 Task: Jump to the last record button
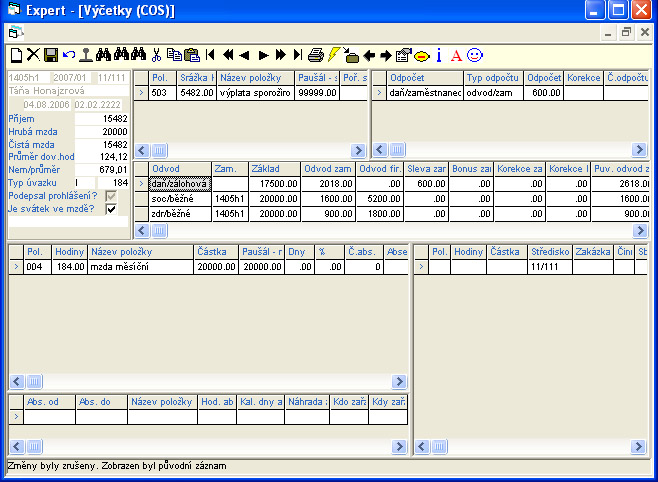click(297, 55)
